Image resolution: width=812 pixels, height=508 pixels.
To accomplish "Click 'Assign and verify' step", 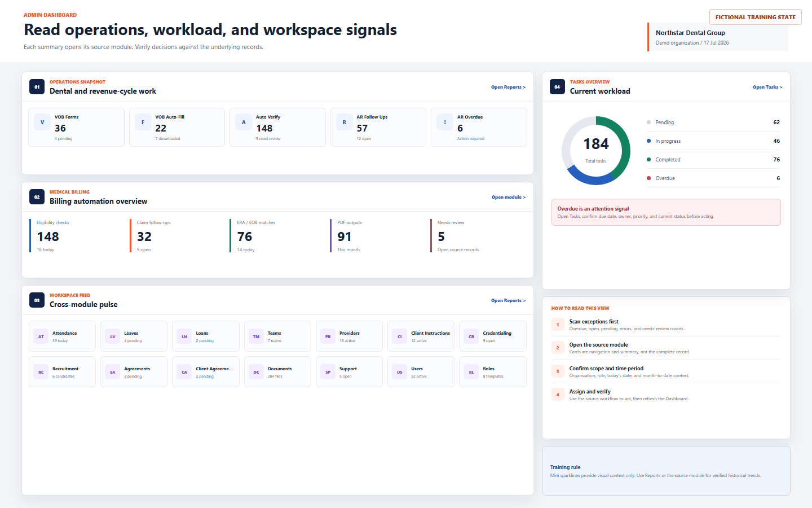I will [x=666, y=395].
